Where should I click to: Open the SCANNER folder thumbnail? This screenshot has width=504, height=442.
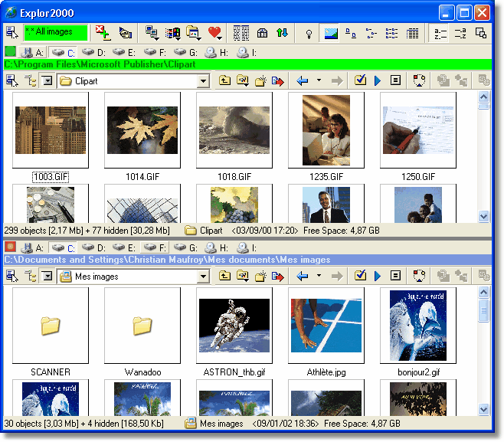click(x=51, y=326)
